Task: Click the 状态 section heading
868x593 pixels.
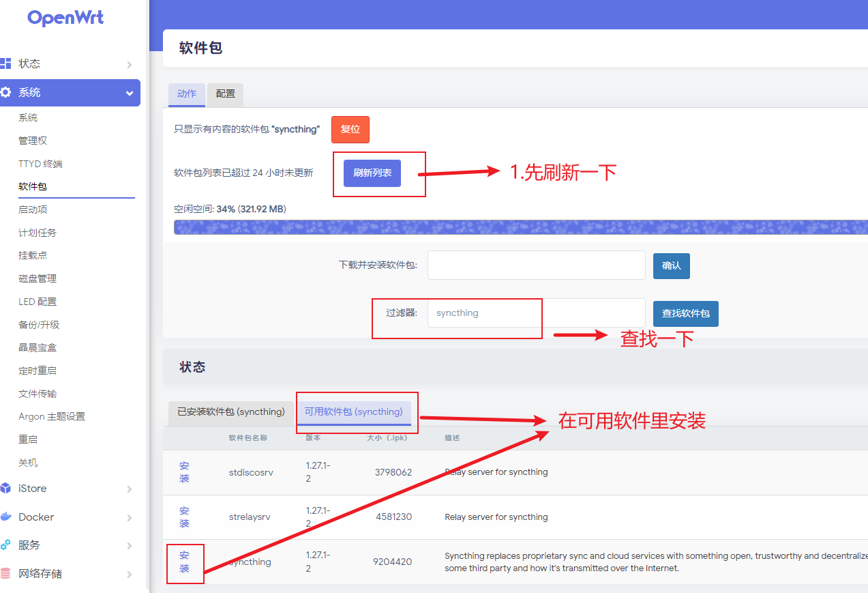Action: pyautogui.click(x=192, y=367)
